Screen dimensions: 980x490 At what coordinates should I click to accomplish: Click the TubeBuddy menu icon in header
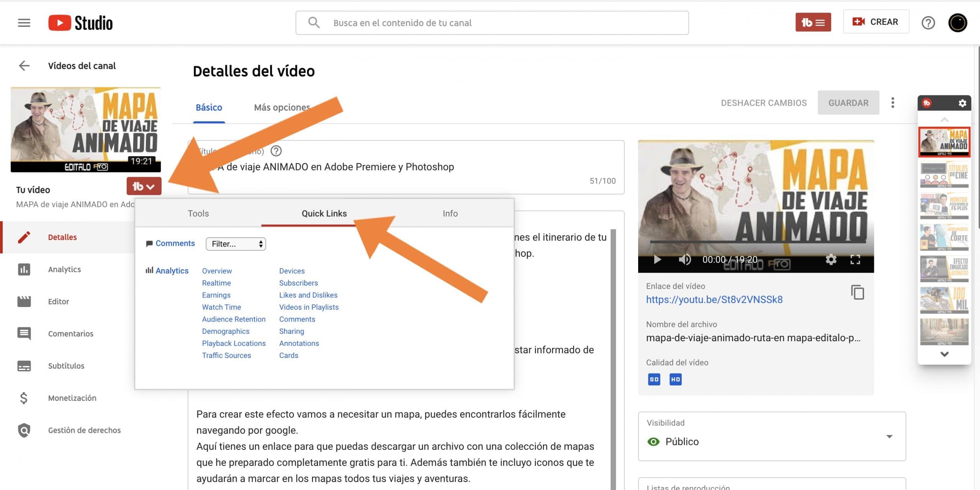[813, 23]
